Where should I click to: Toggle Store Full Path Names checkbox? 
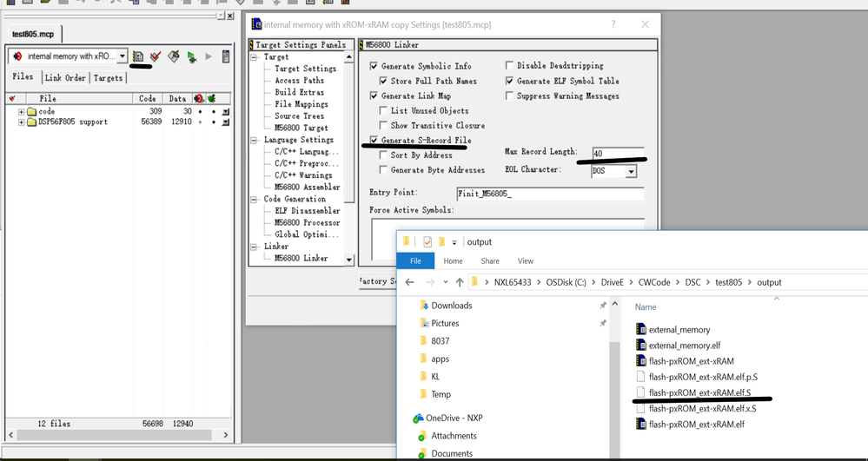[384, 81]
